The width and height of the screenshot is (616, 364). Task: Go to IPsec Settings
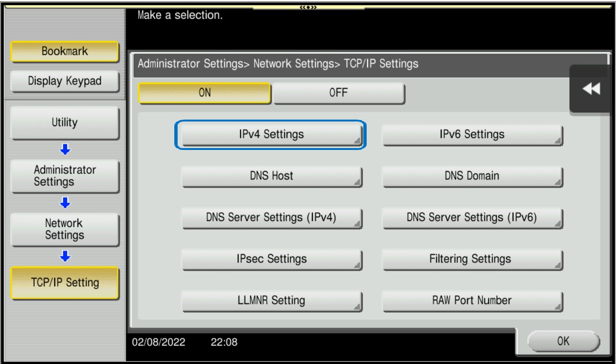coord(271,259)
